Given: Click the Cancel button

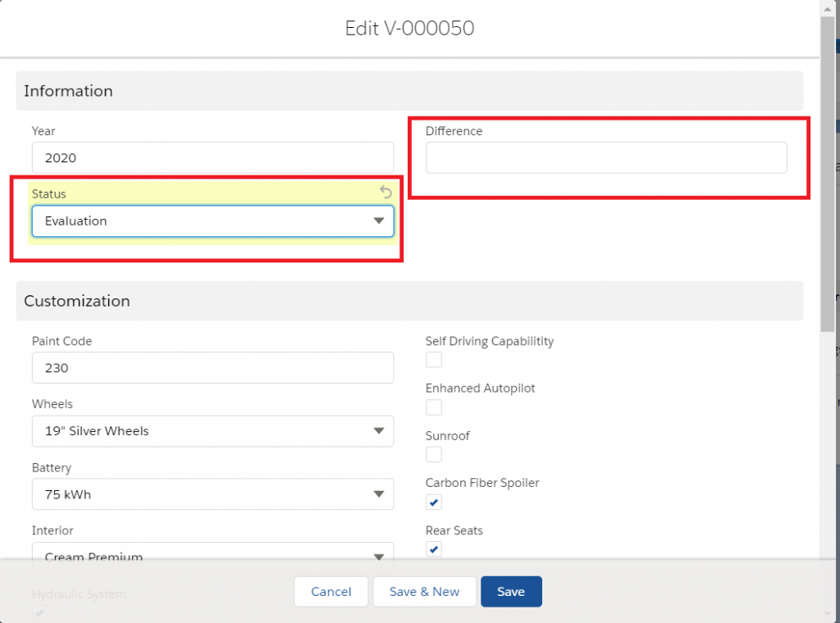Looking at the screenshot, I should (331, 591).
